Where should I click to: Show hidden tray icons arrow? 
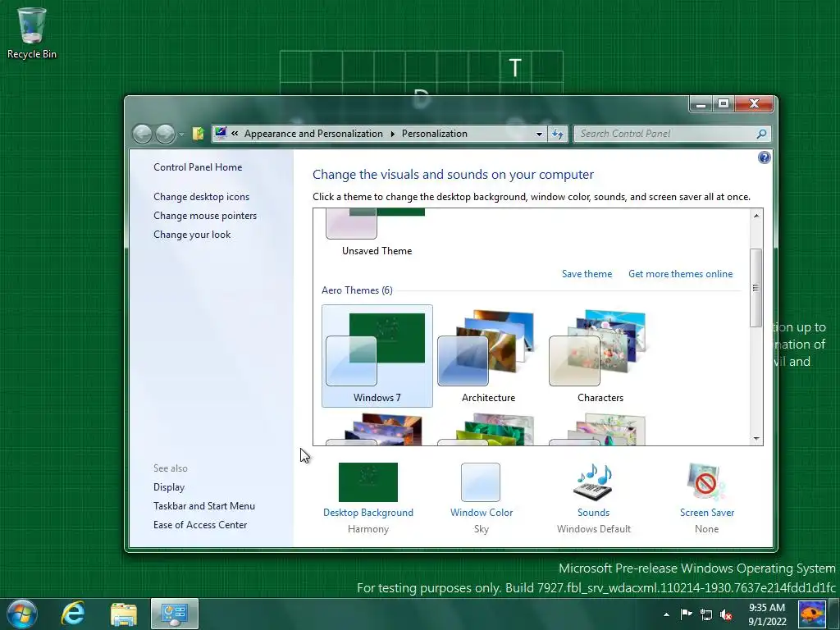666,614
